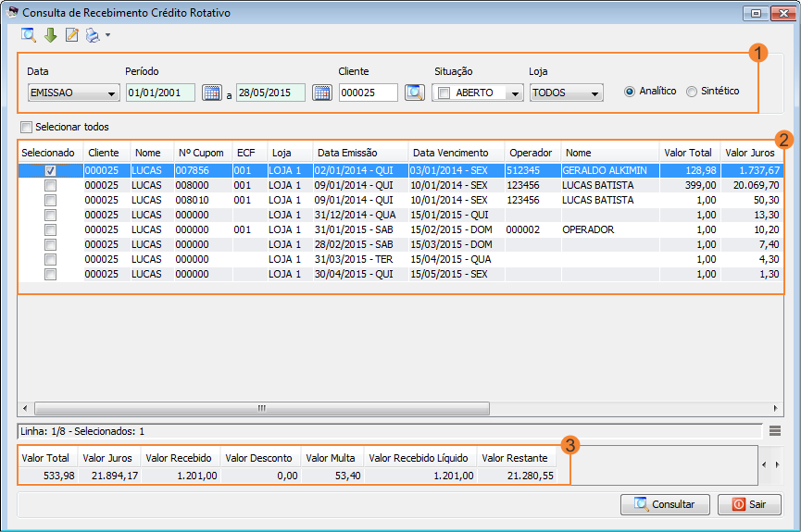Screen dimensions: 801x532
Task: Select the Analítico radio button
Action: pyautogui.click(x=630, y=92)
